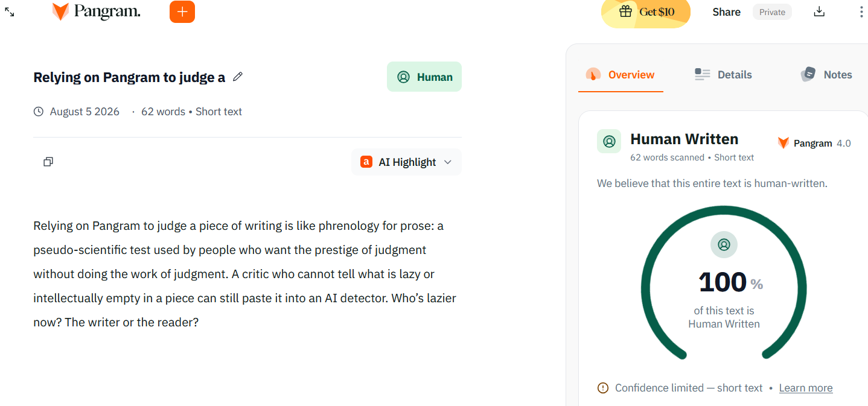Click the download icon in header
The image size is (868, 406).
coord(819,11)
